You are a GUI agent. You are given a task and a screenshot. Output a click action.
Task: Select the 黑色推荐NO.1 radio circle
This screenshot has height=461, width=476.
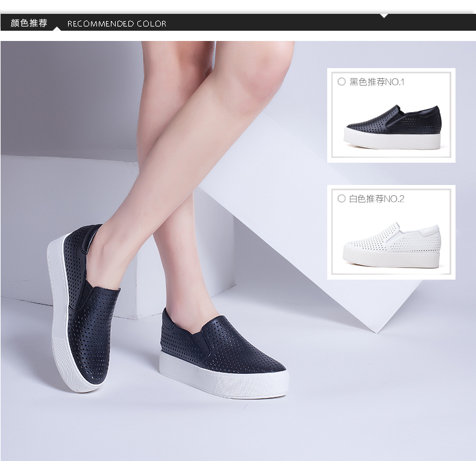[341, 81]
